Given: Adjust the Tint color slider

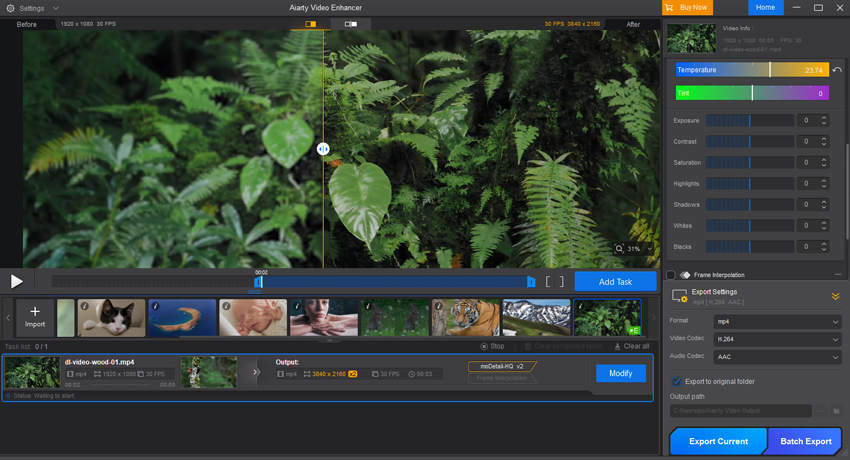Looking at the screenshot, I should pos(752,93).
